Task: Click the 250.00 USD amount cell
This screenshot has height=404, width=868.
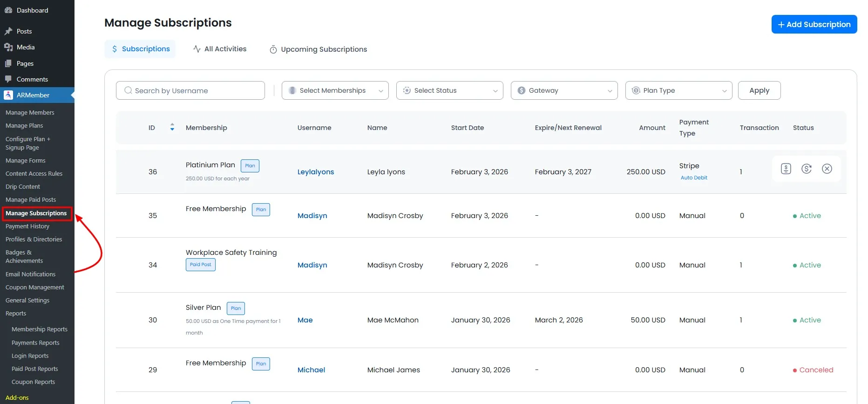Action: coord(646,172)
